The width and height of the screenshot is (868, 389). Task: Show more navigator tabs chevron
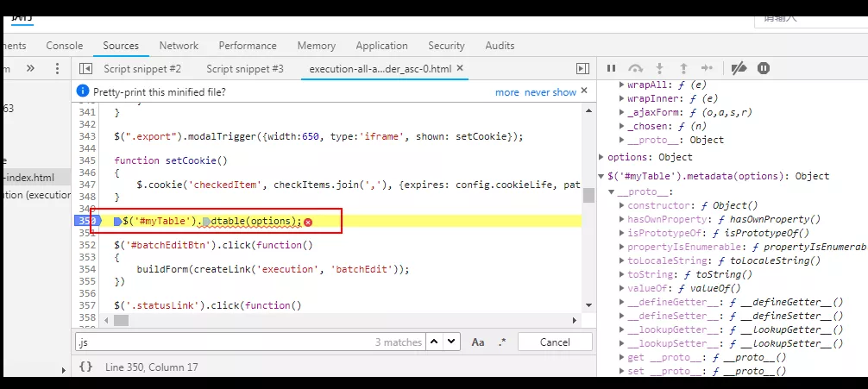point(30,69)
